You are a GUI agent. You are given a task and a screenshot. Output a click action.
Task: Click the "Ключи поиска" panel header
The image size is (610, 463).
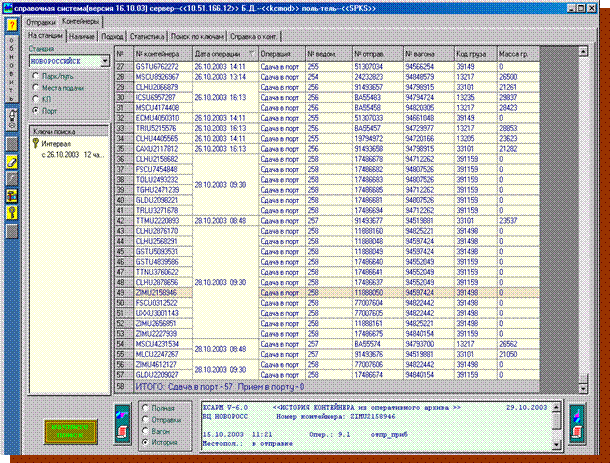pos(69,131)
